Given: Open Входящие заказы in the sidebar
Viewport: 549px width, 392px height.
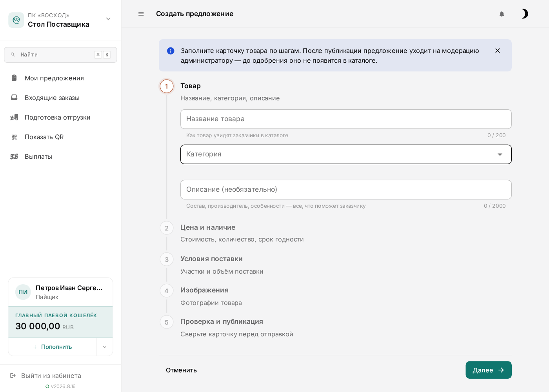Looking at the screenshot, I should click(x=60, y=98).
